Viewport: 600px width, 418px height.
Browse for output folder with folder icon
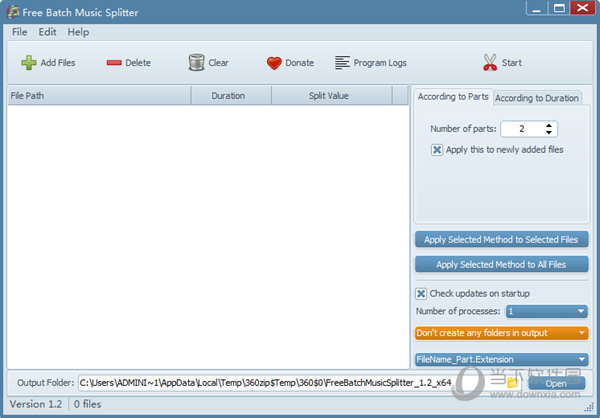[x=513, y=382]
